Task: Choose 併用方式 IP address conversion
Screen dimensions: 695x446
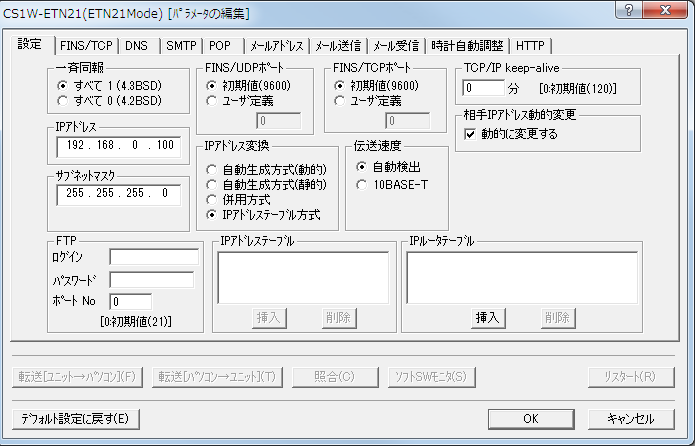Action: (x=211, y=200)
